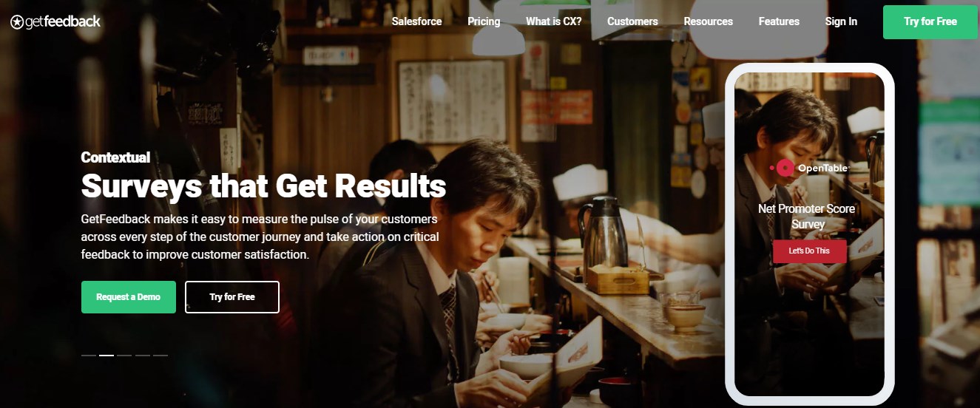Select the third carousel slide indicator
Viewport: 980px width, 408px height.
coord(124,356)
